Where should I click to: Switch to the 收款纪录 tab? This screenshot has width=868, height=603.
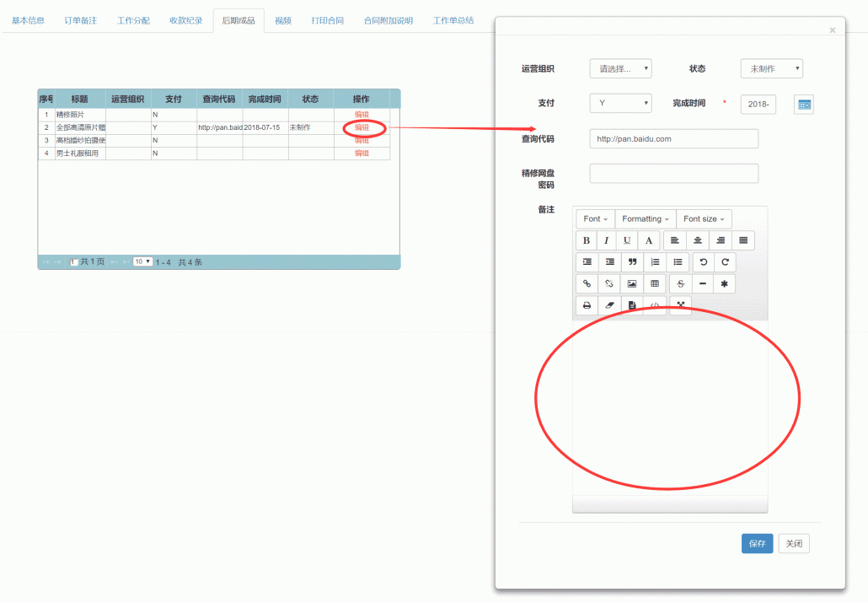click(185, 20)
